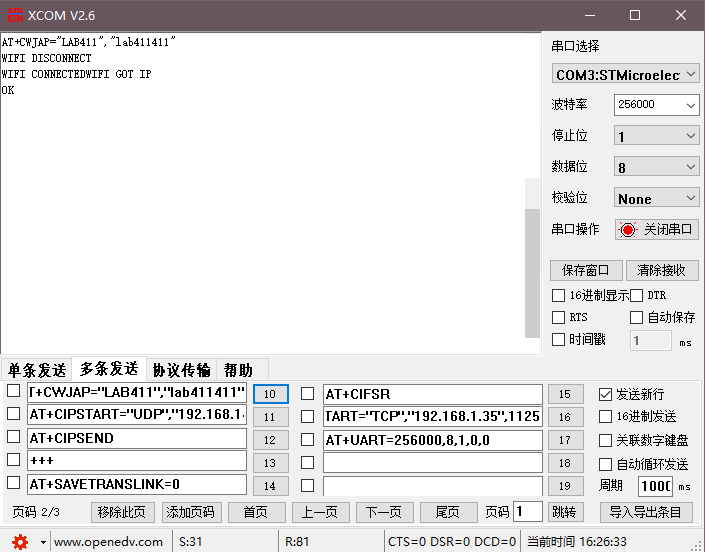Check the box for the AT+CIPSEND row
705x552 pixels.
coord(13,437)
